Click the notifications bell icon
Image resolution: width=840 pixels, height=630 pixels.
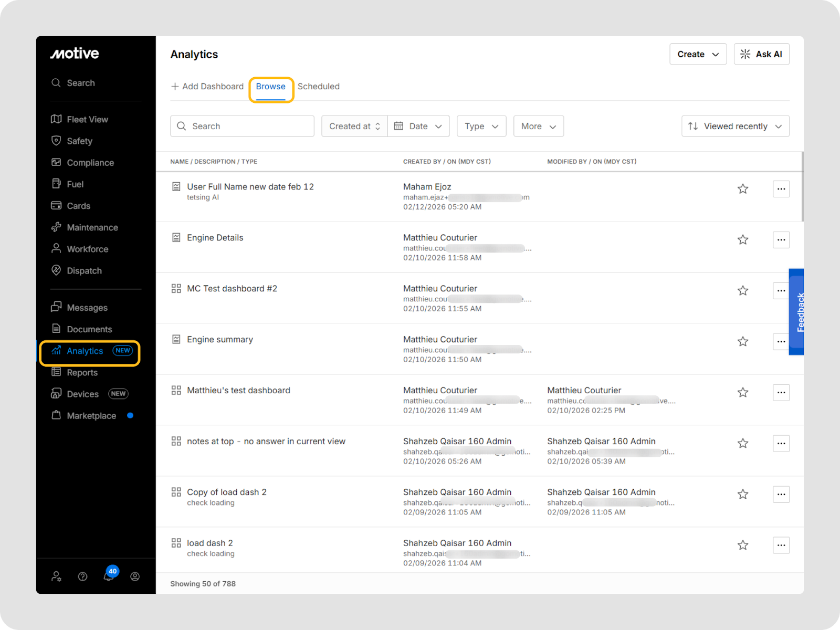pyautogui.click(x=109, y=576)
